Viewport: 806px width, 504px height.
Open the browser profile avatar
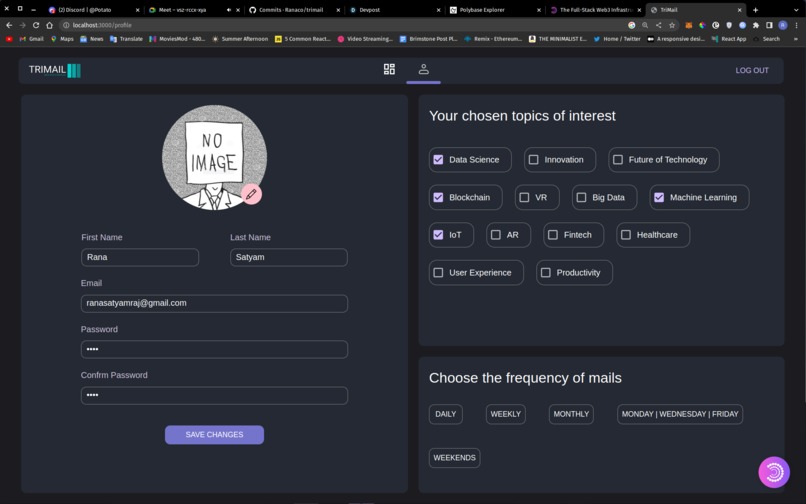(783, 25)
